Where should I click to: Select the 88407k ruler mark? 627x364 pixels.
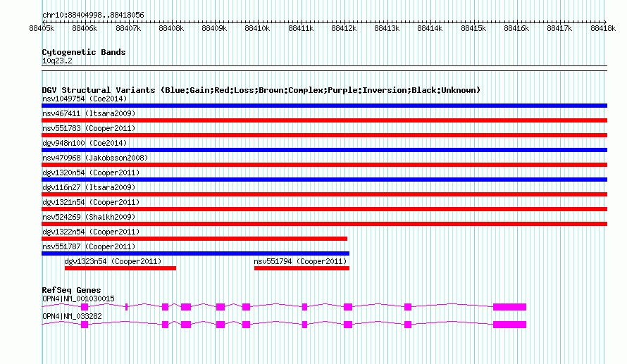(x=128, y=28)
